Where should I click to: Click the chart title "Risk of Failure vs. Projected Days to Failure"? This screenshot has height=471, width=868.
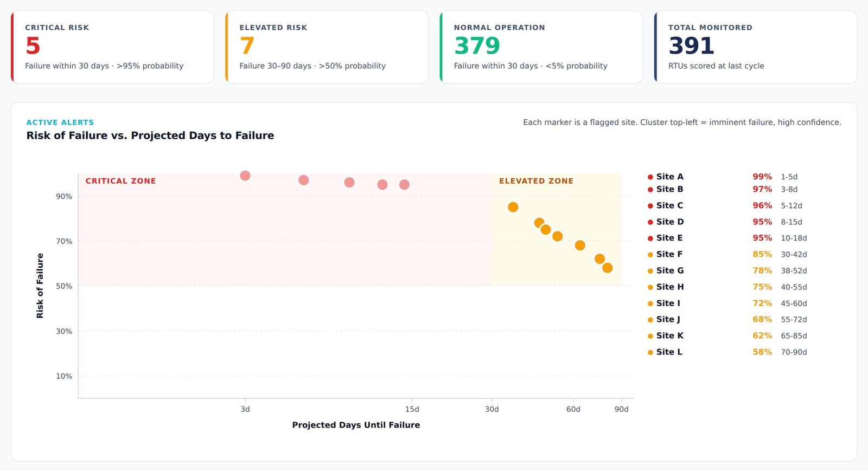coord(150,136)
